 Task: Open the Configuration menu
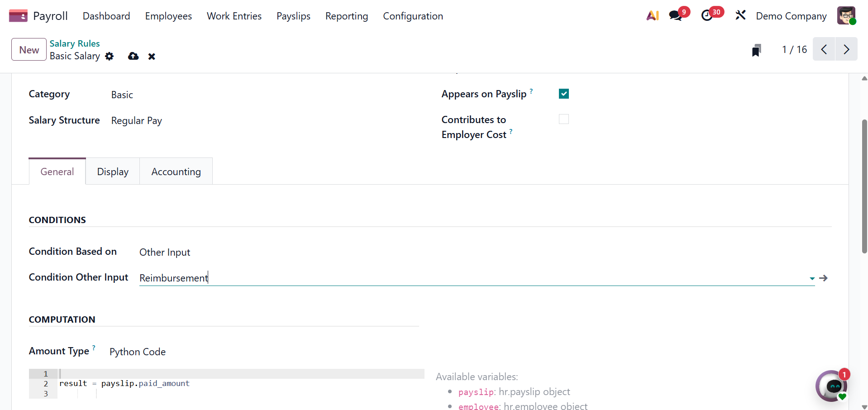tap(413, 16)
